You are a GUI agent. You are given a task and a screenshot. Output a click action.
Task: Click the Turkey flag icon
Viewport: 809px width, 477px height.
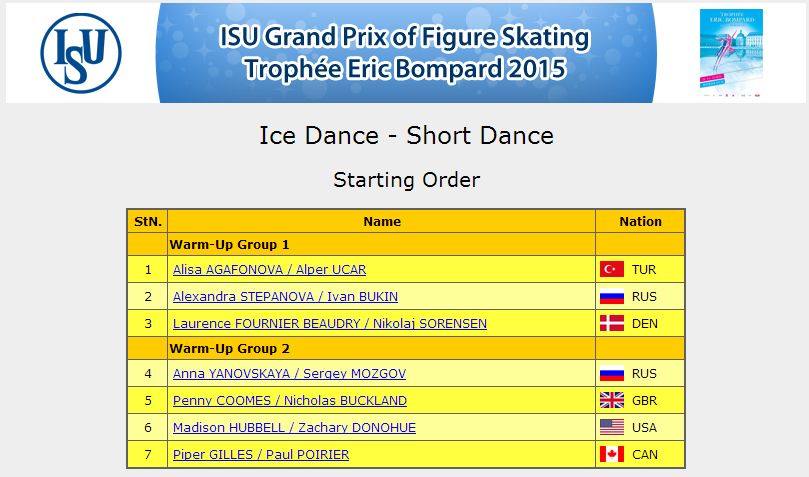612,269
